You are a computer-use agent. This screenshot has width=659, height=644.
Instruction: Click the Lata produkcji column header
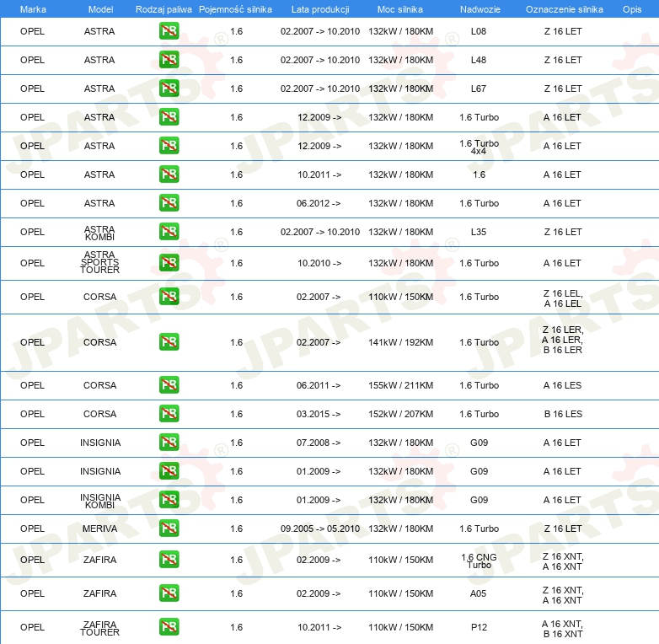[x=319, y=9]
